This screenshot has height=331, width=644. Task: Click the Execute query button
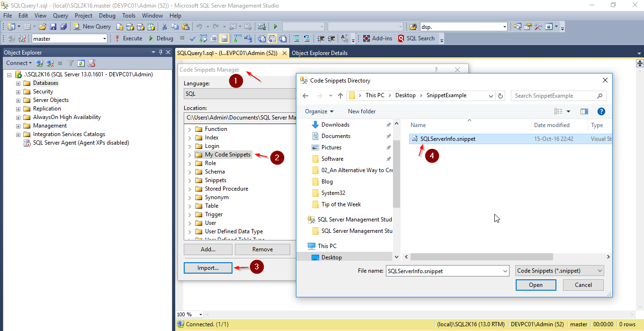click(128, 38)
